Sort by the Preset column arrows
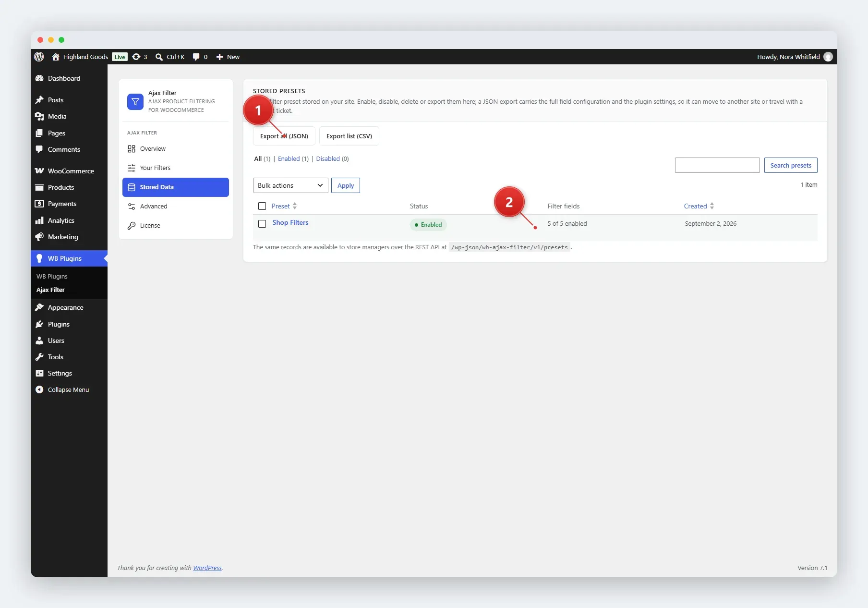The width and height of the screenshot is (868, 608). pyautogui.click(x=295, y=206)
